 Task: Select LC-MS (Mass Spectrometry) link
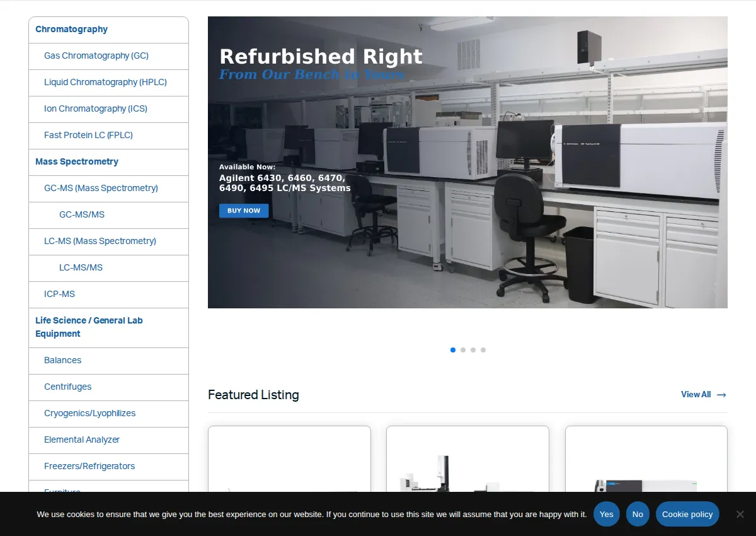pyautogui.click(x=100, y=242)
